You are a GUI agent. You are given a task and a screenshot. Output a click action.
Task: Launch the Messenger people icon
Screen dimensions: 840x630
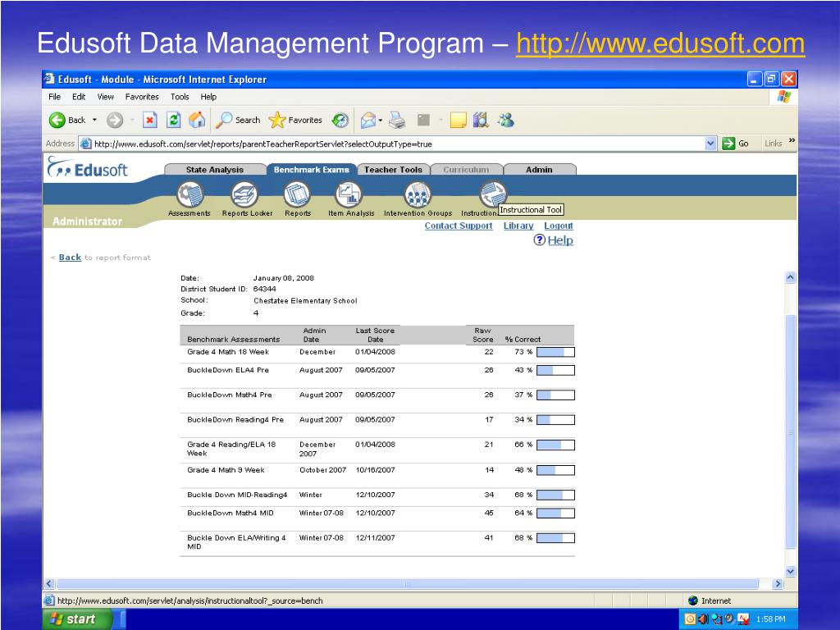point(505,120)
